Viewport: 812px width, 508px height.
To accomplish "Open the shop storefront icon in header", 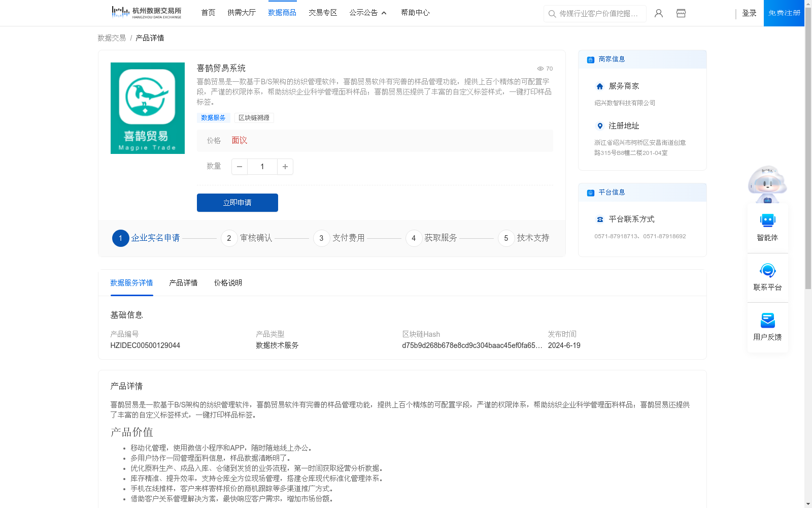I will [681, 13].
